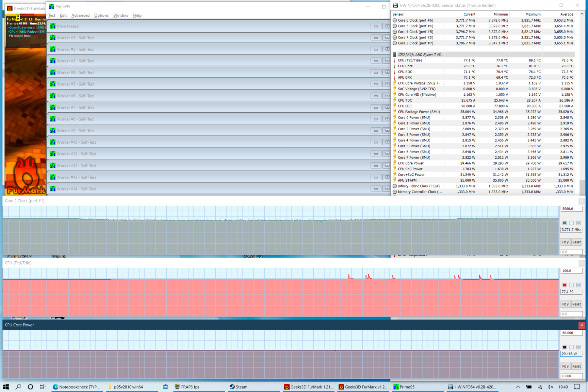Open Windows Search from the taskbar

click(x=18, y=387)
